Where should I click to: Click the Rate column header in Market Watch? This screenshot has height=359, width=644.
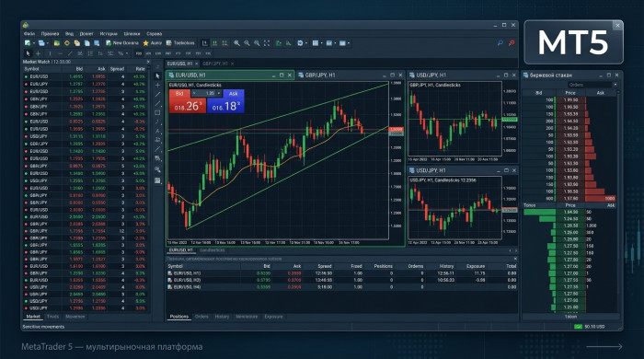(x=140, y=69)
